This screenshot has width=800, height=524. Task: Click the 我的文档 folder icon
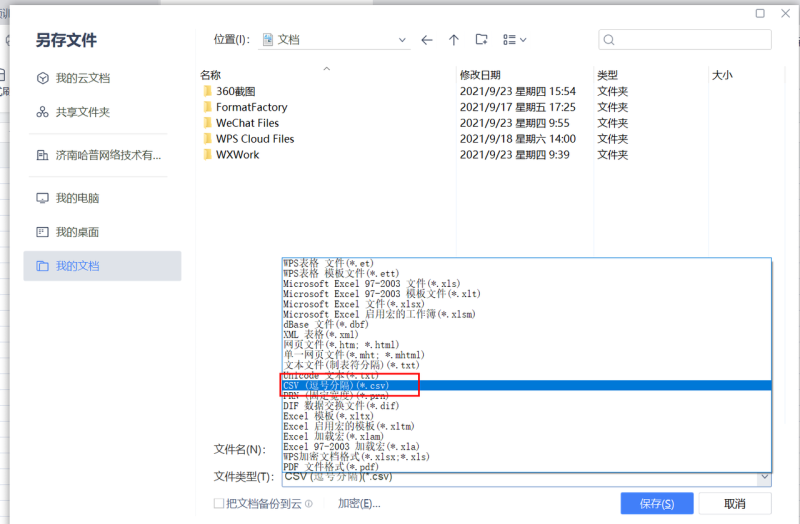coord(42,266)
